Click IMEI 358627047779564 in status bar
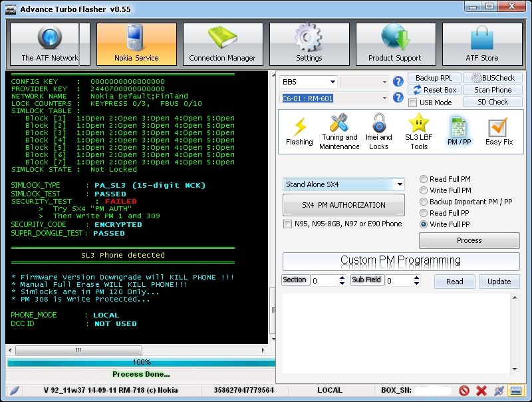The height and width of the screenshot is (402, 532). 243,390
